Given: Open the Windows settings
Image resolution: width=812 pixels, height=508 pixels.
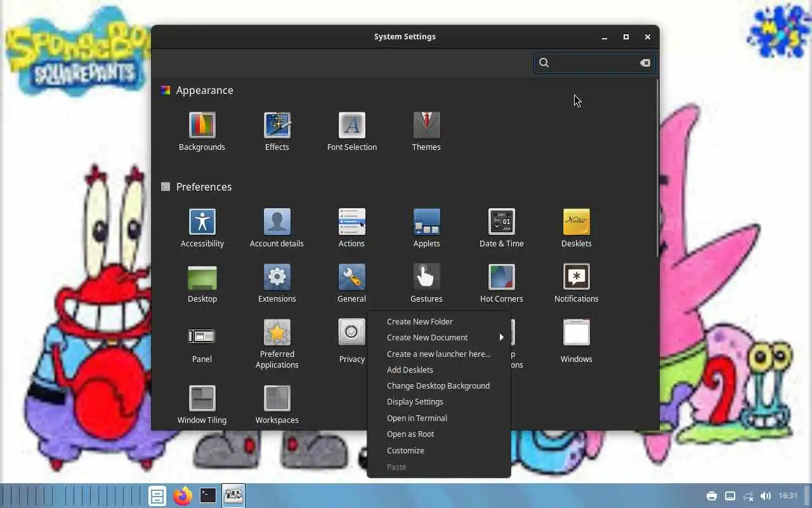Looking at the screenshot, I should click(577, 341).
